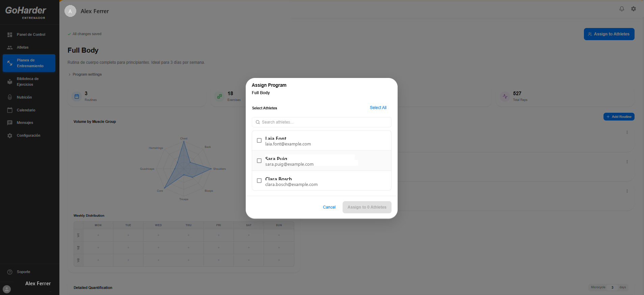
Task: Click the Assign to 0 Athletes button
Action: click(367, 207)
